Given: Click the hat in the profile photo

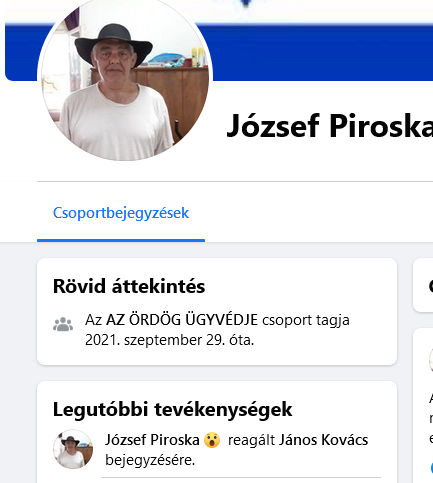Looking at the screenshot, I should tap(114, 42).
